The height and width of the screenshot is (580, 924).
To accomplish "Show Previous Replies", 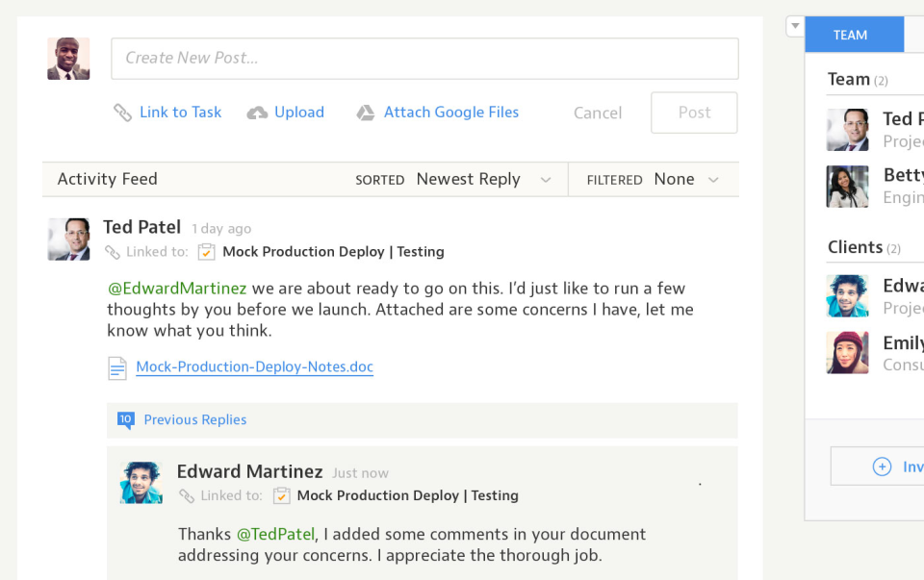I will [194, 419].
